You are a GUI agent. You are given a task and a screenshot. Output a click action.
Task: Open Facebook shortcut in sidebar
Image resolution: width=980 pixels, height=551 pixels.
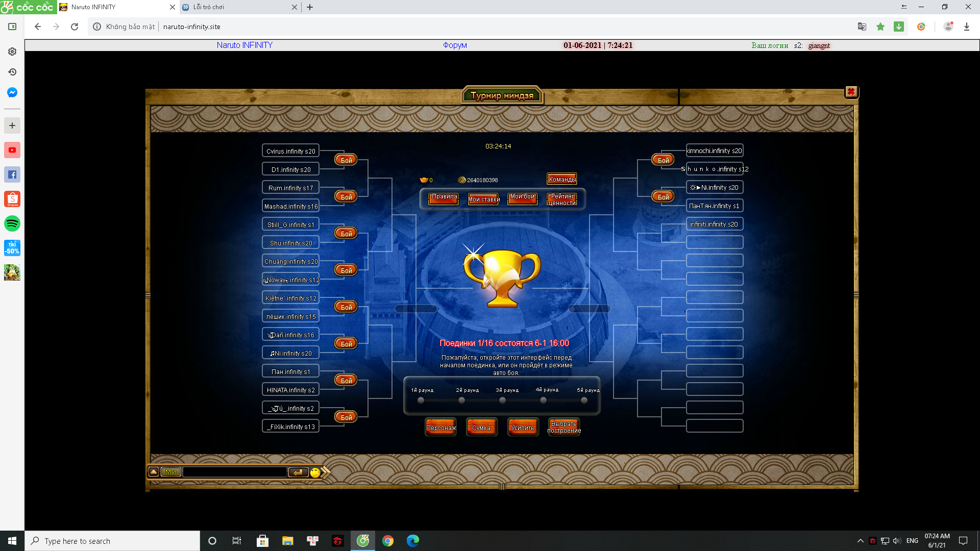[12, 174]
